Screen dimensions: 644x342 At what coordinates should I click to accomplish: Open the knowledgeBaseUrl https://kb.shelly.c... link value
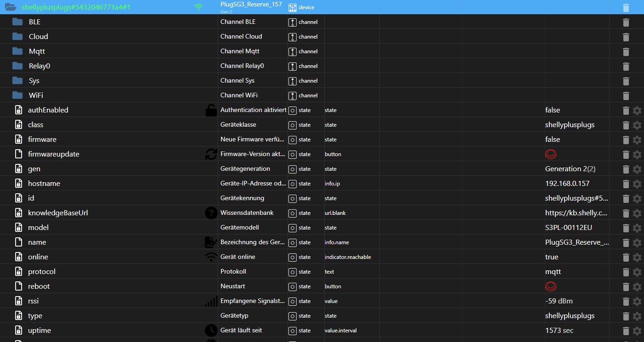click(576, 213)
